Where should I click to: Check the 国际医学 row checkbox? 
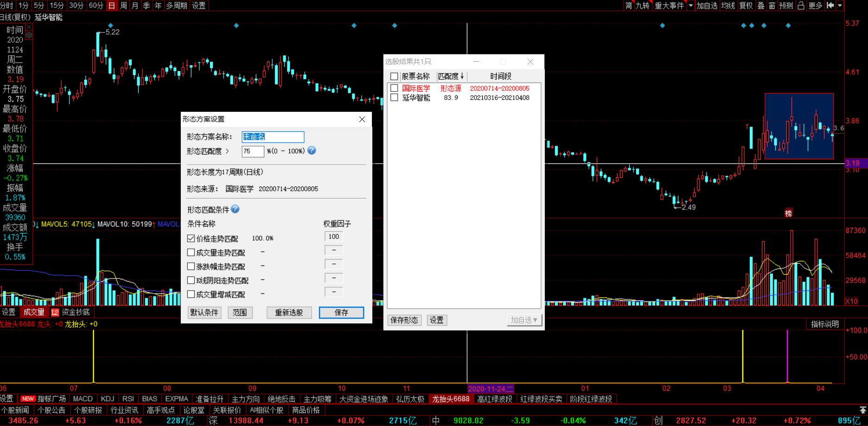[395, 88]
